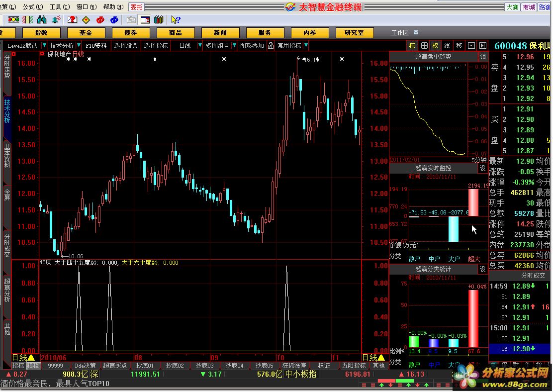This screenshot has height=392, width=553.
Task: Click the 委托 trading button
Action: [x=136, y=6]
